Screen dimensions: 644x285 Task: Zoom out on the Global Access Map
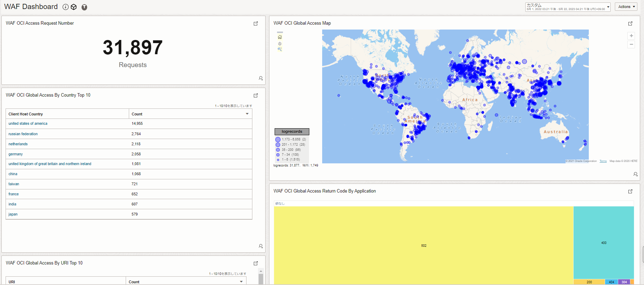(631, 44)
